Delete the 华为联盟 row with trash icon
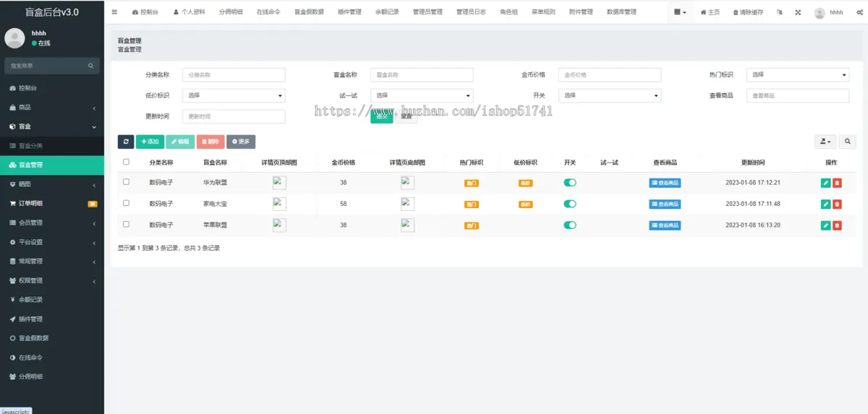The height and width of the screenshot is (414, 868). click(x=837, y=184)
